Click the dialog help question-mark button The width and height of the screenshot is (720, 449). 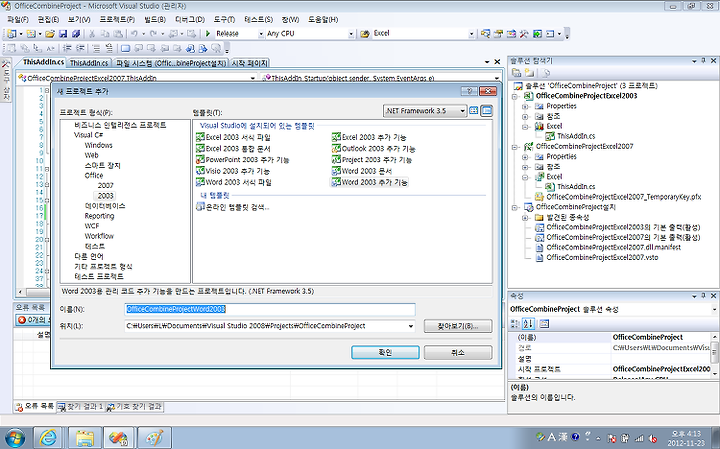click(x=469, y=91)
